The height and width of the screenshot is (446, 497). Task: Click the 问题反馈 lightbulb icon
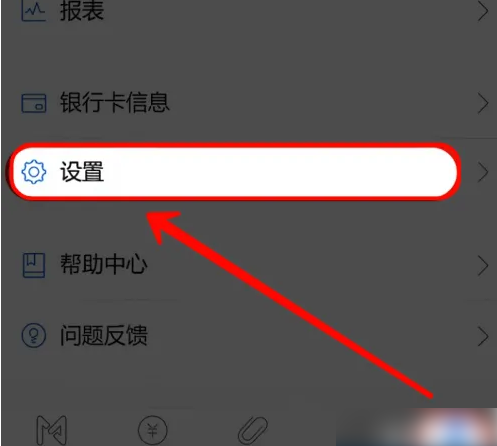(x=34, y=335)
